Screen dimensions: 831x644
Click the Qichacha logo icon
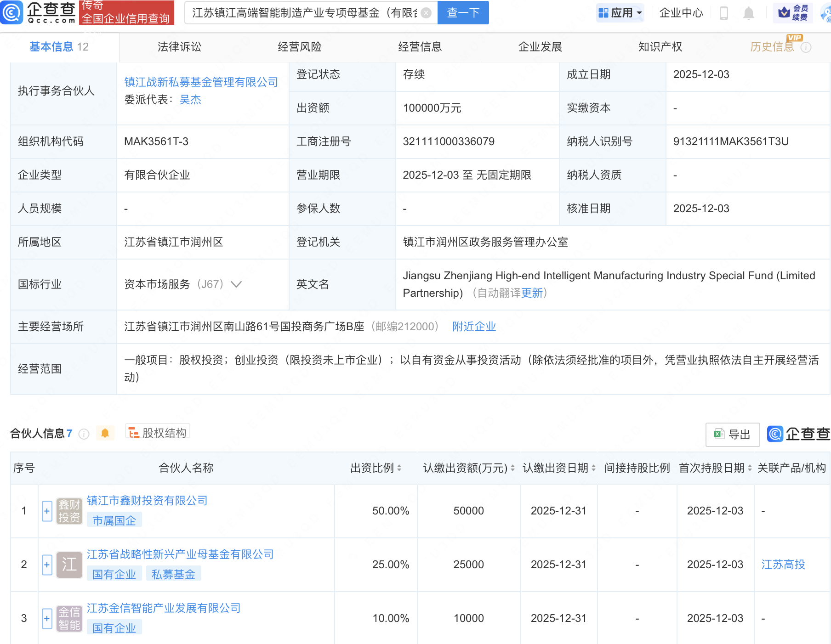click(12, 12)
